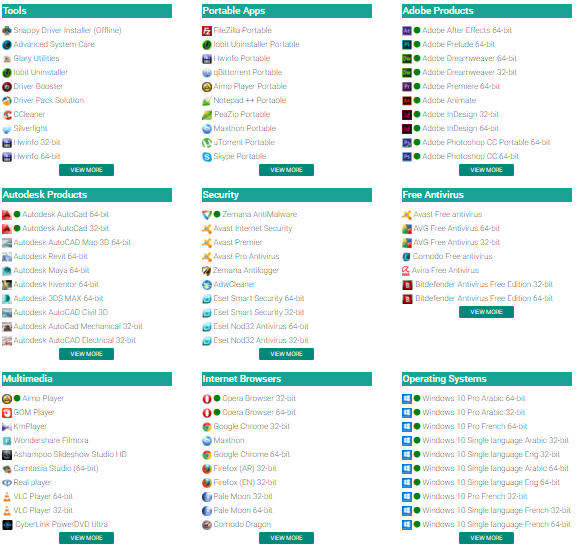The width and height of the screenshot is (578, 548).
Task: Click the Comodo Dragon icon
Action: click(207, 524)
